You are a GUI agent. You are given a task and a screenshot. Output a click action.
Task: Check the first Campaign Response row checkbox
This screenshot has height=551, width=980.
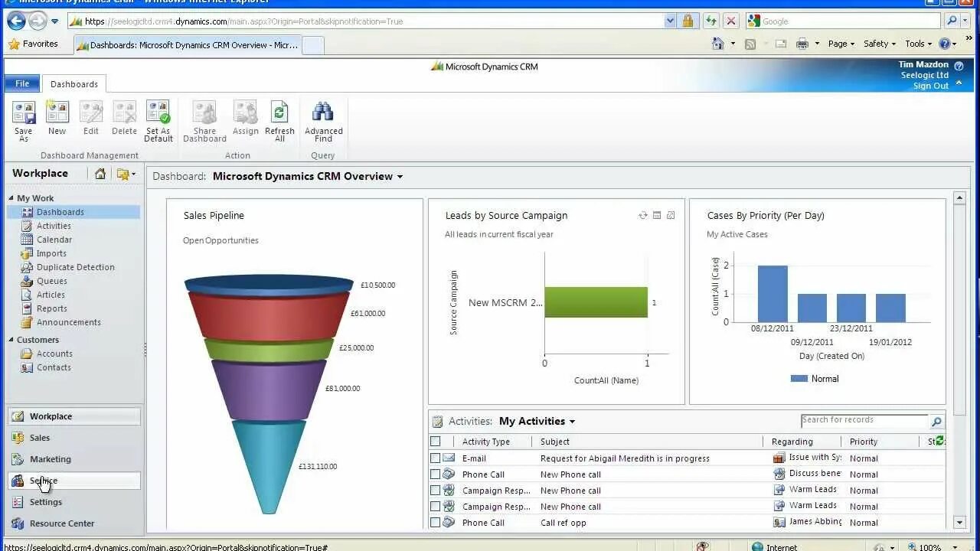pyautogui.click(x=436, y=491)
